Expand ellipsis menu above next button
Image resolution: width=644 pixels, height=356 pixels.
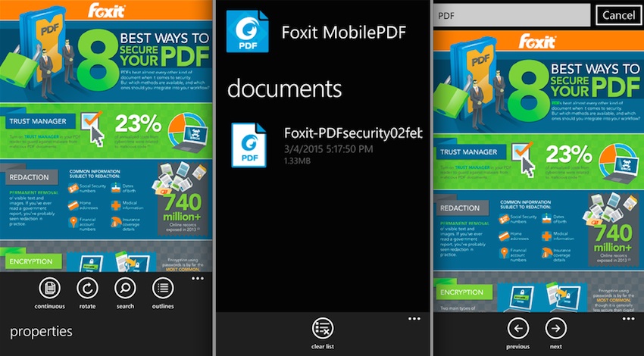(628, 319)
